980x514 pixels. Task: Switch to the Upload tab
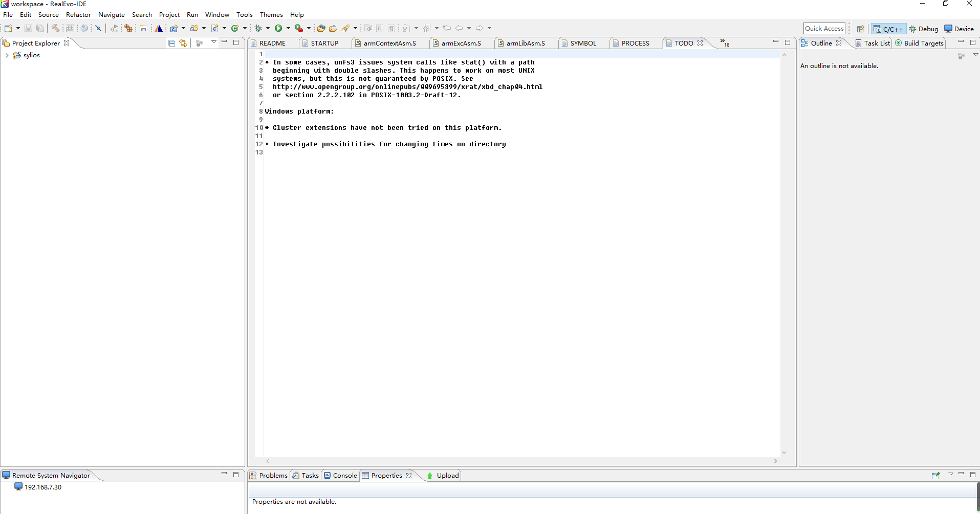[443, 475]
